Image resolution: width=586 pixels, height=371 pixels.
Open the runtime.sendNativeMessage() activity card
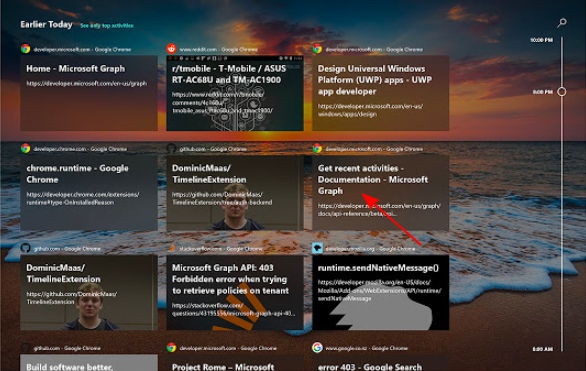tap(380, 293)
